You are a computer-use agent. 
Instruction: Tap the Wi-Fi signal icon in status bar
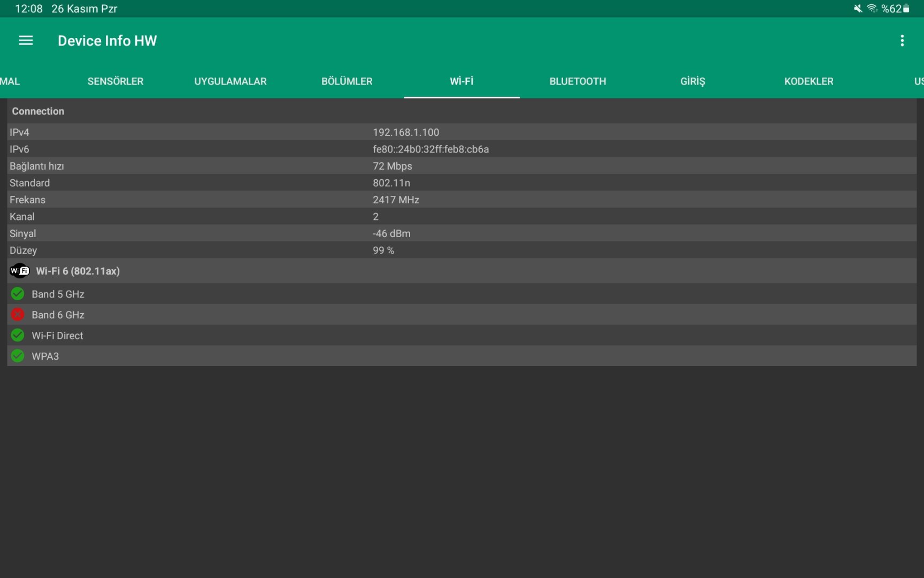[872, 9]
